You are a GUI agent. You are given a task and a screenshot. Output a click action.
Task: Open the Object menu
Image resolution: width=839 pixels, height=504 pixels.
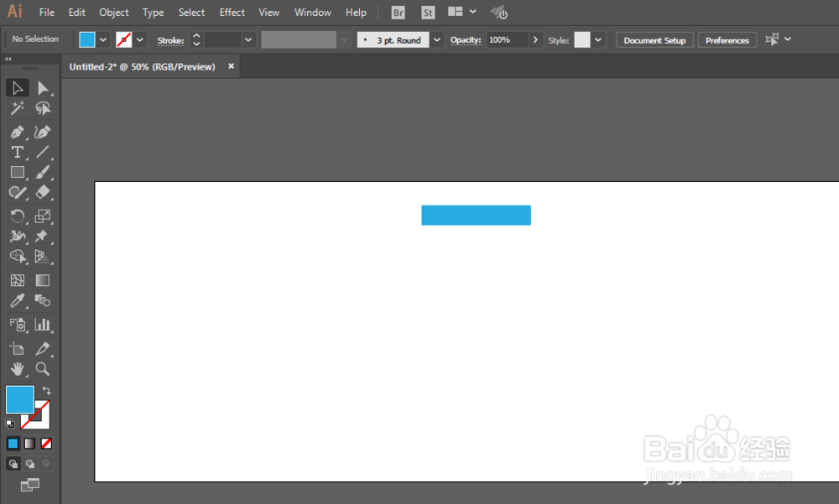(113, 13)
